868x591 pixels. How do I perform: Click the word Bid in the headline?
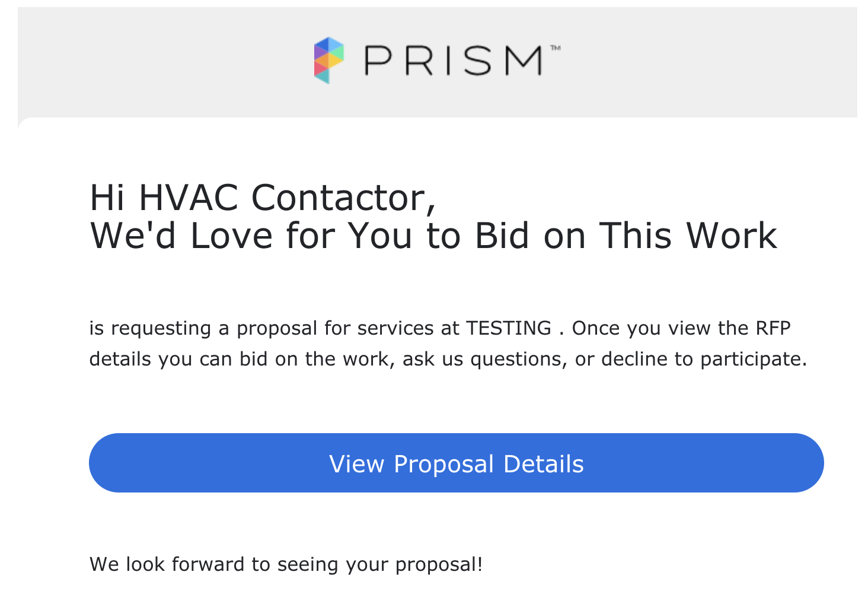[x=502, y=236]
